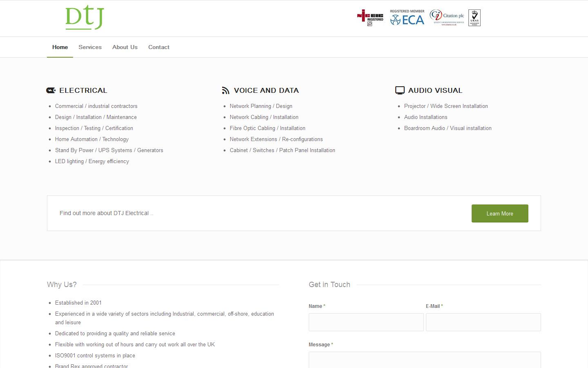Click Projector / Wide Screen Installation
The width and height of the screenshot is (588, 368).
pos(446,106)
